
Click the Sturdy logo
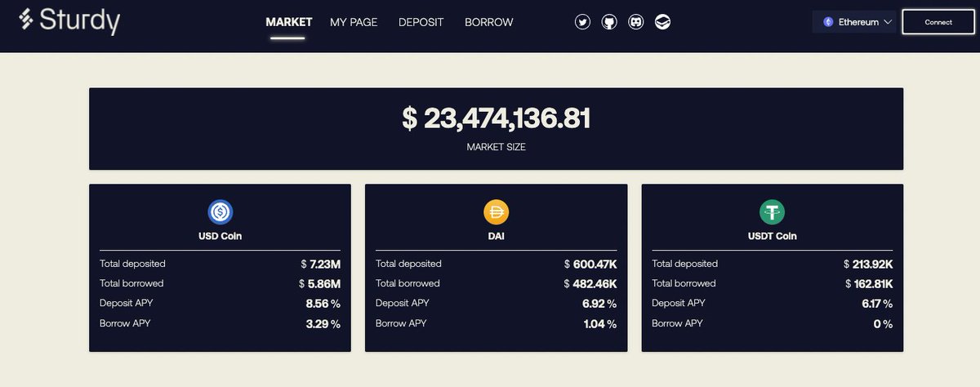coord(69,20)
